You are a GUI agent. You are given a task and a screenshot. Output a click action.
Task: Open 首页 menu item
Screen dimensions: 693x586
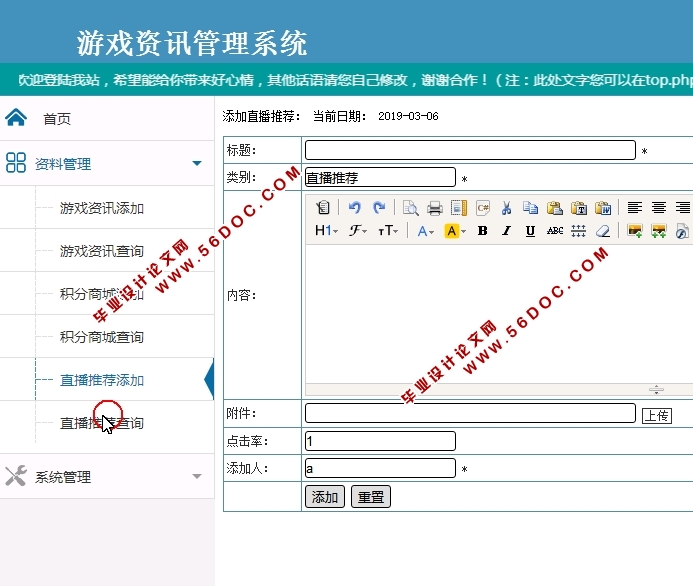coord(57,119)
